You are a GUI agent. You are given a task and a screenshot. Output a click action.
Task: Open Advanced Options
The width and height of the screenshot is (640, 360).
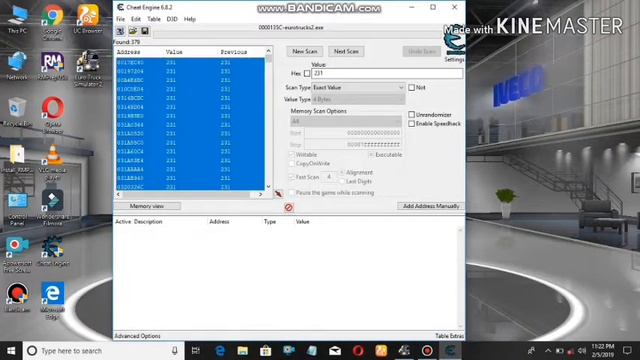click(x=138, y=336)
